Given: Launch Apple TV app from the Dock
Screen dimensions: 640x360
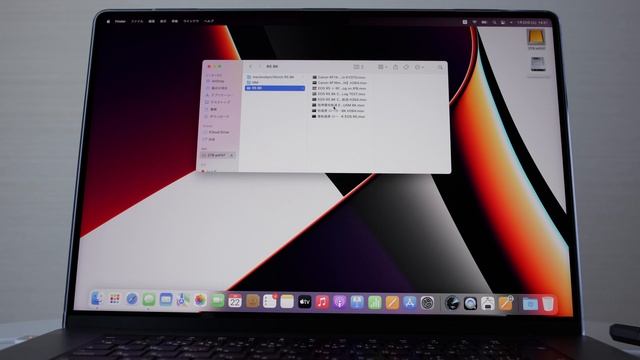Looking at the screenshot, I should pos(304,302).
